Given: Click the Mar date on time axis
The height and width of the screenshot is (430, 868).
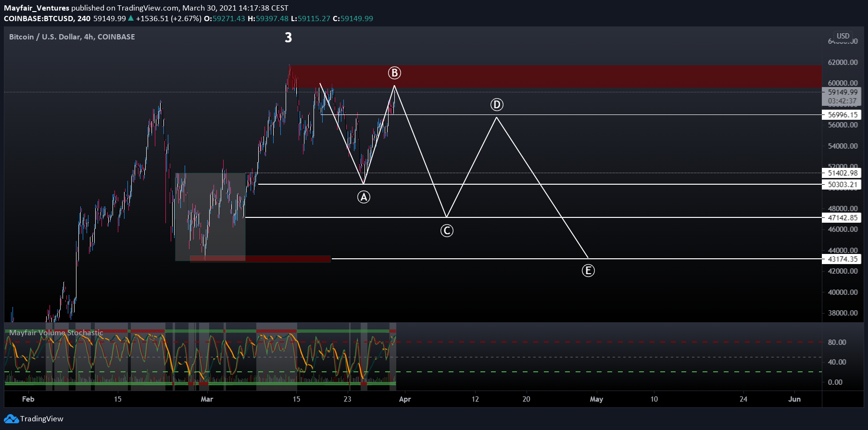Looking at the screenshot, I should coord(207,399).
